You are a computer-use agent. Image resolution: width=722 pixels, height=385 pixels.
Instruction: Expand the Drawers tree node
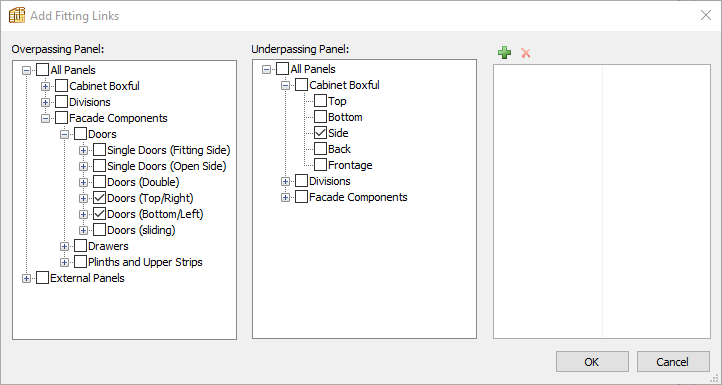pos(64,246)
